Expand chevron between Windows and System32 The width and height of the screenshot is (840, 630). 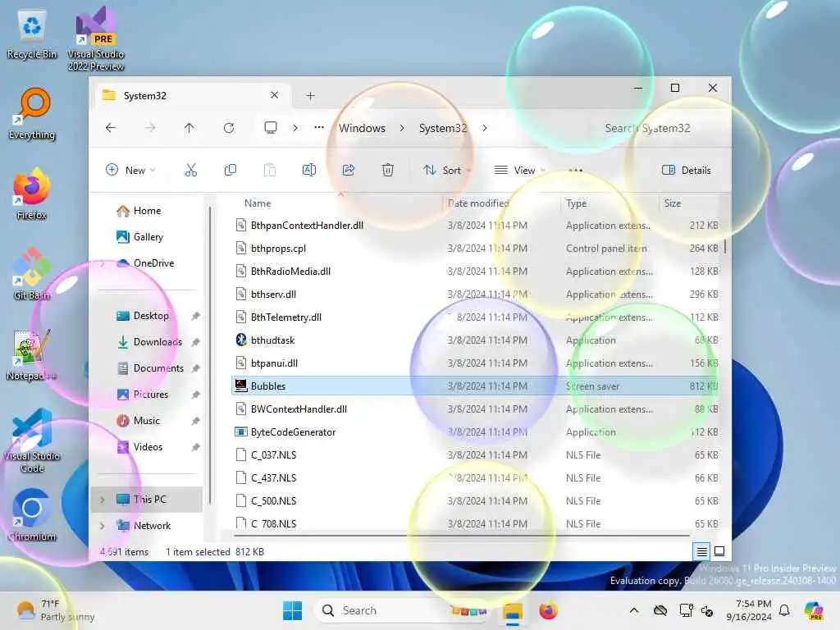point(402,128)
